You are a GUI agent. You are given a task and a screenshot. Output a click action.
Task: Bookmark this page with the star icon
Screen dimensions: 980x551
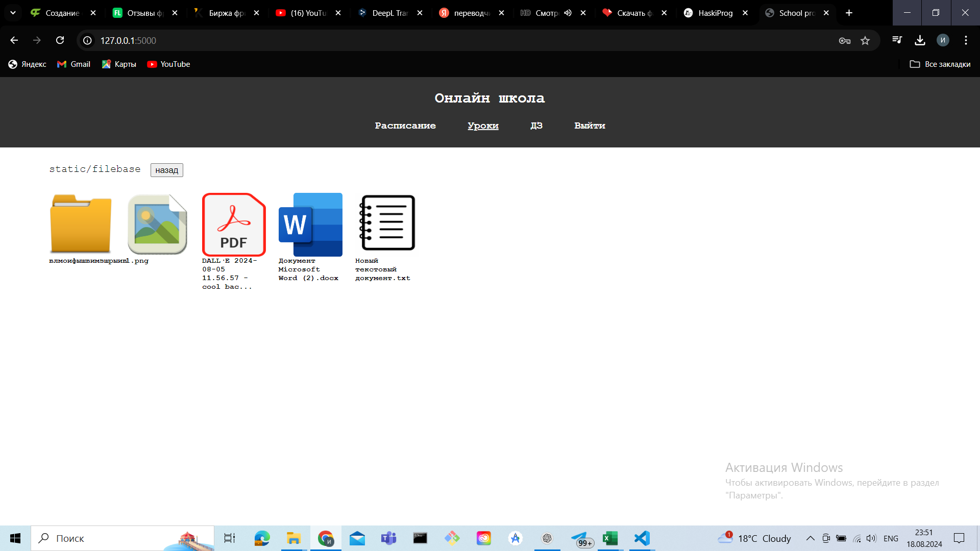865,40
